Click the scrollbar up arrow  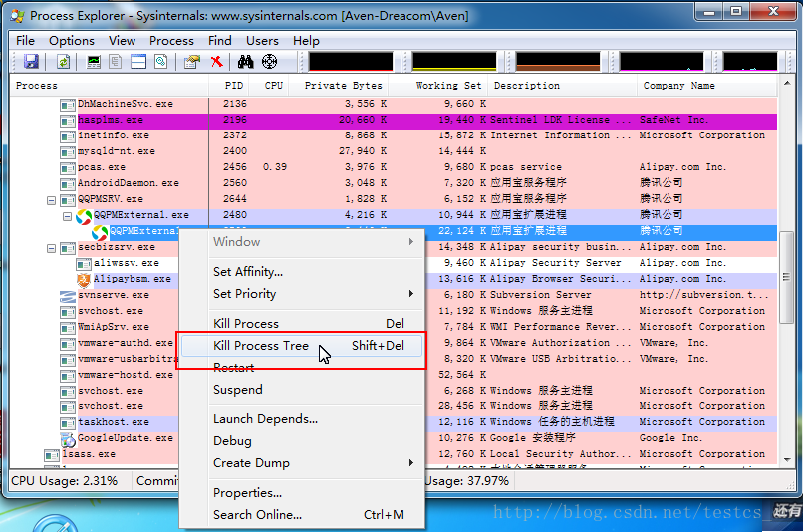pyautogui.click(x=787, y=83)
